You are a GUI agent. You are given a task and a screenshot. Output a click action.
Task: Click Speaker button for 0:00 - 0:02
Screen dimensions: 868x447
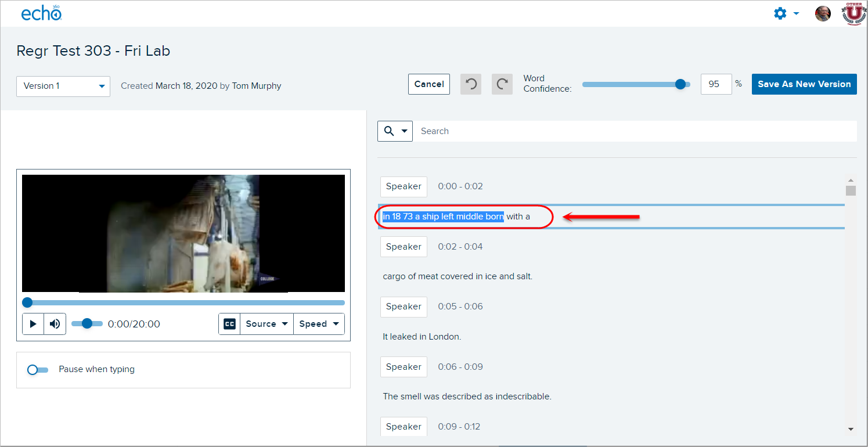(x=404, y=186)
